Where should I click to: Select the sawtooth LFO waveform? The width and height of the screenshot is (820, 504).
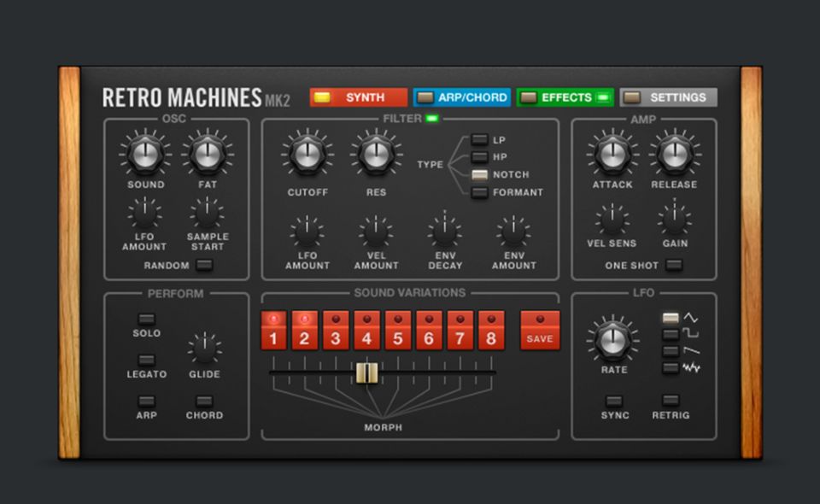[x=671, y=351]
